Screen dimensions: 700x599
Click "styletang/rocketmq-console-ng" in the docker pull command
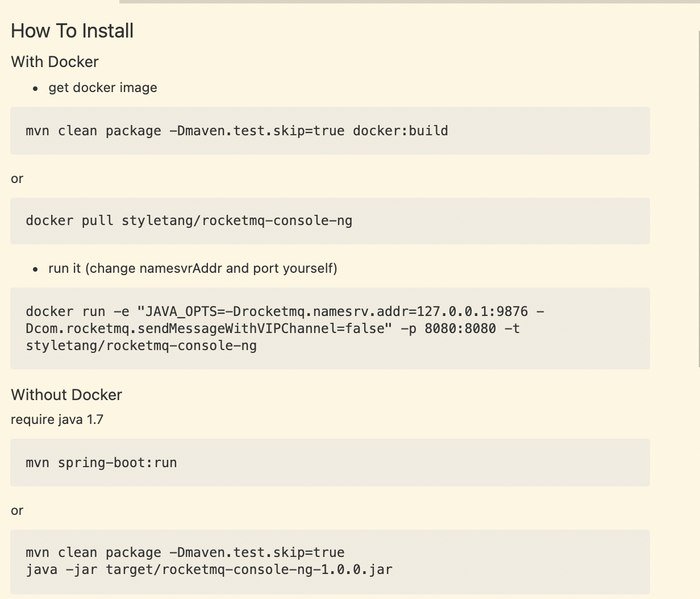click(x=237, y=221)
